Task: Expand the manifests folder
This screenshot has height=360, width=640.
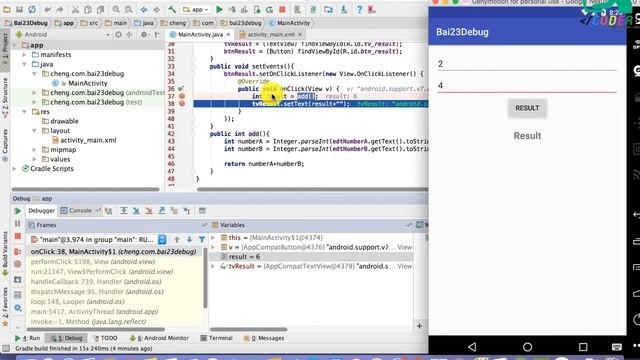Action: 24,55
